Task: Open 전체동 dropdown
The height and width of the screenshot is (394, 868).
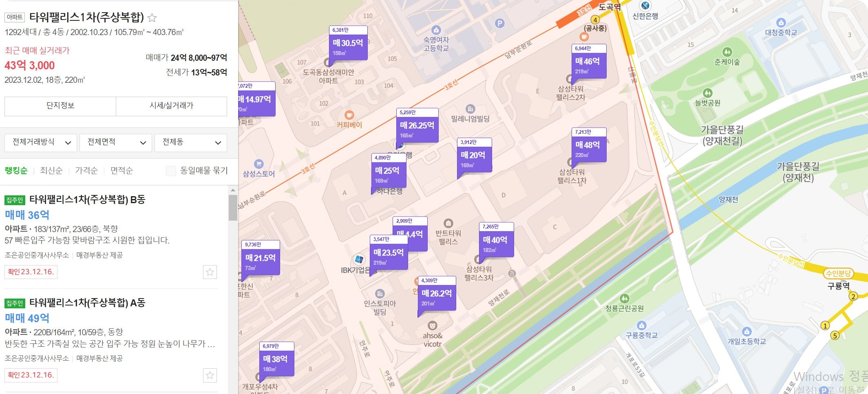Action: coord(191,142)
